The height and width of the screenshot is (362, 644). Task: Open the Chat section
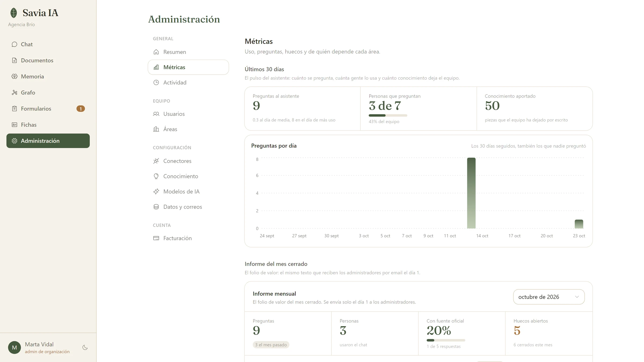(x=48, y=44)
